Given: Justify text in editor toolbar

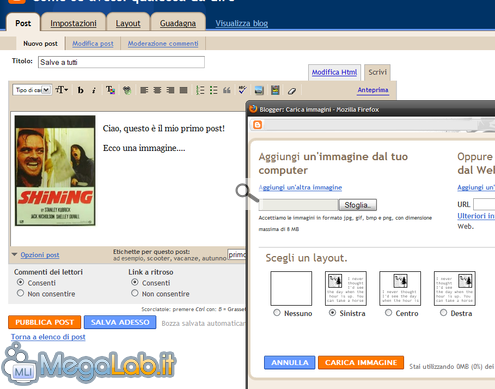Looking at the screenshot, I should click(183, 90).
